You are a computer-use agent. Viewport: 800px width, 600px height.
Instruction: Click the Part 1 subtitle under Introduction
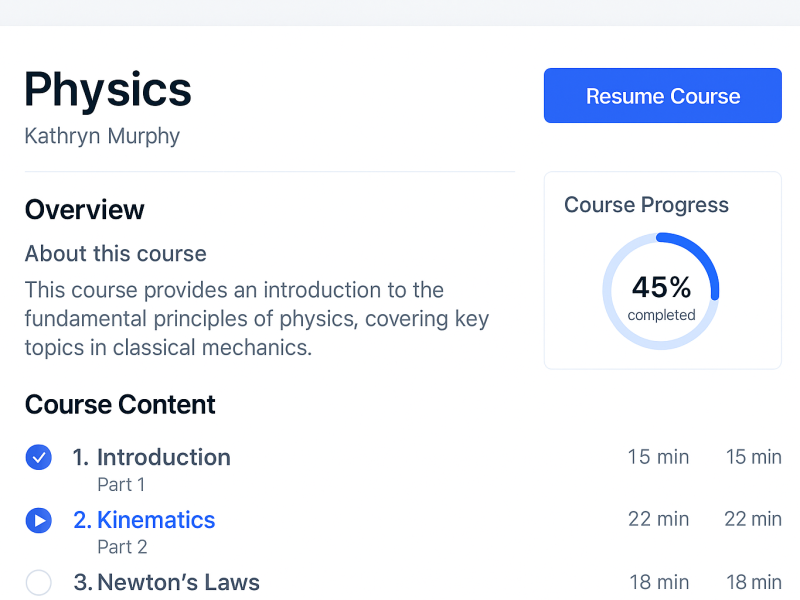(121, 485)
